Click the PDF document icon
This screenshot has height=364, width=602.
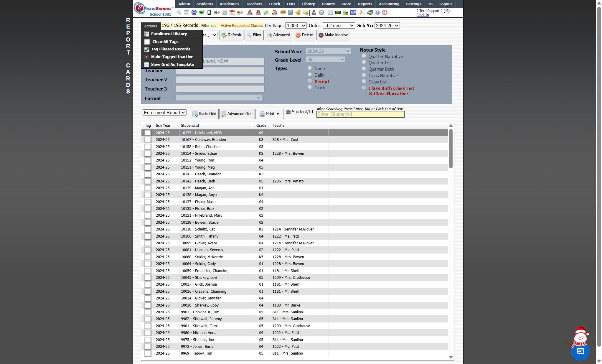362,12
